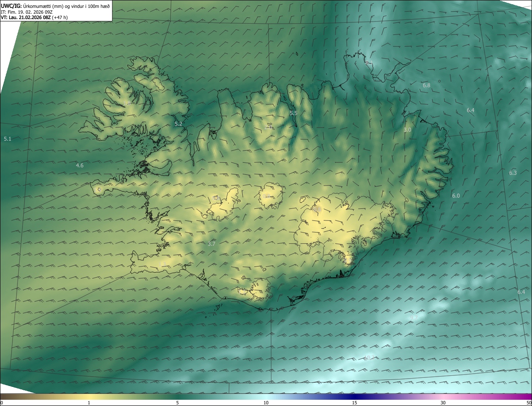
Task: Click the 6.4 value nearest the 6.8 label
Action: pyautogui.click(x=470, y=110)
